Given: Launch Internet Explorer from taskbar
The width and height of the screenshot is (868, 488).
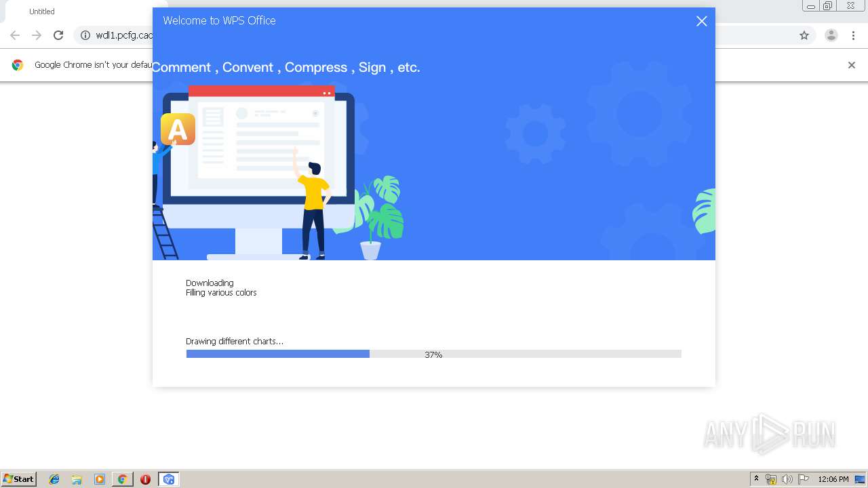Looking at the screenshot, I should coord(54,479).
